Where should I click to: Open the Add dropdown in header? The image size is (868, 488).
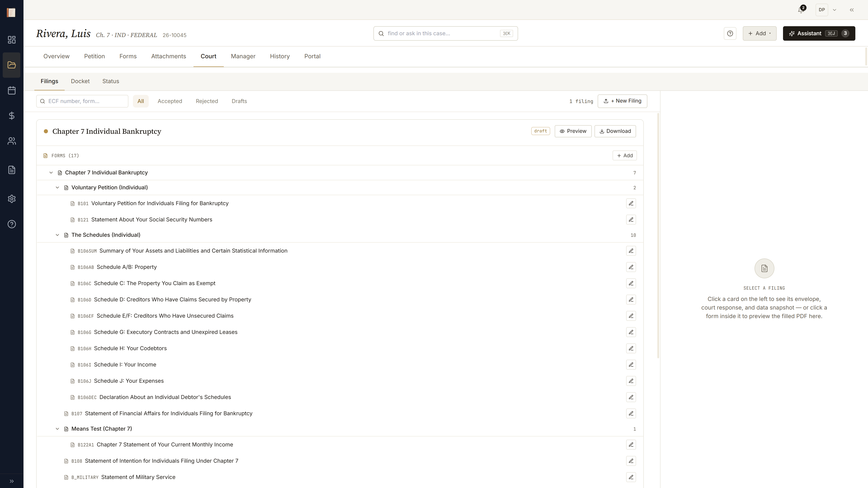tap(759, 33)
